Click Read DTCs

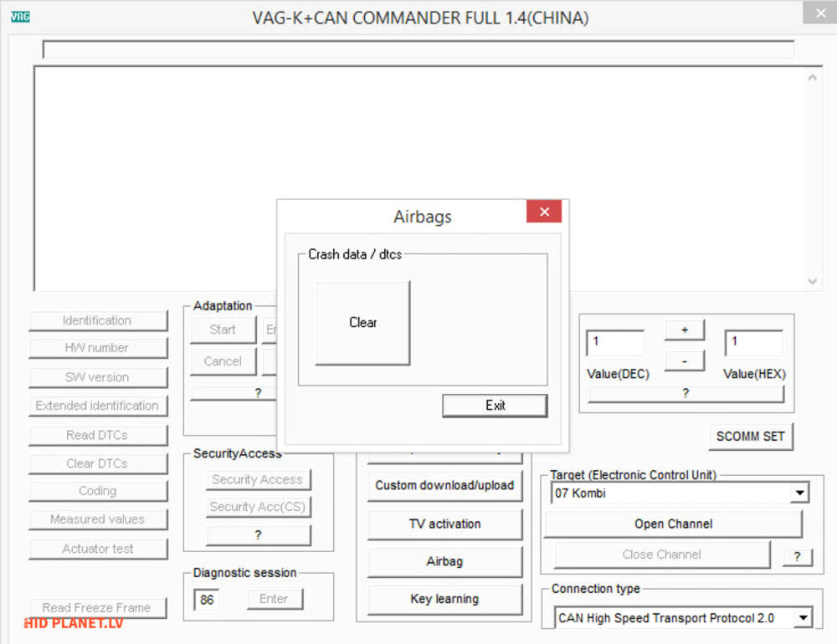99,435
